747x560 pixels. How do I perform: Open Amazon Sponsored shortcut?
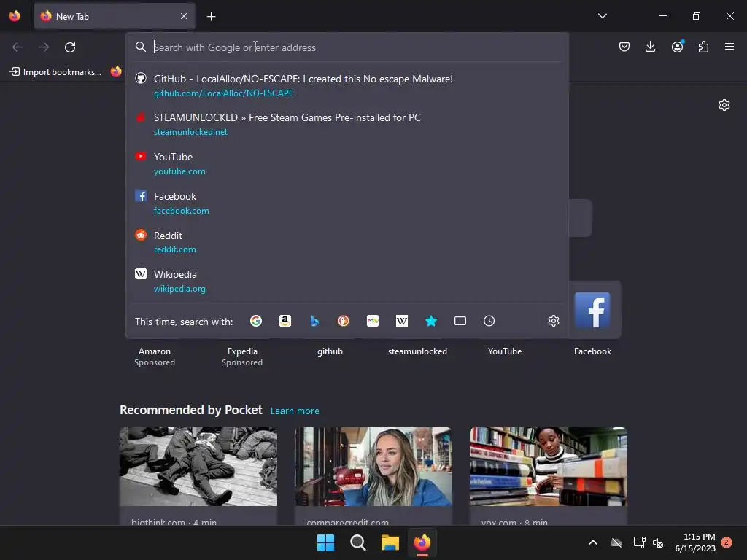155,357
